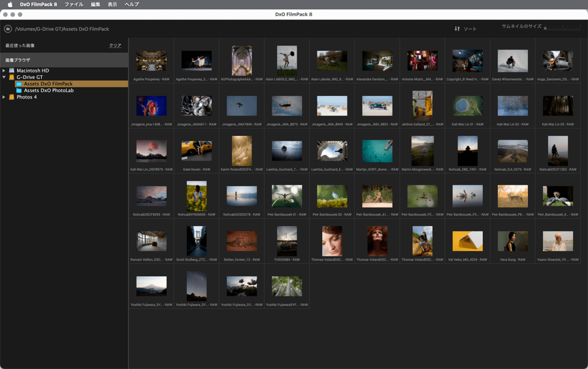Image resolution: width=588 pixels, height=369 pixels.
Task: Click the クリア link for recent images
Action: pos(115,46)
